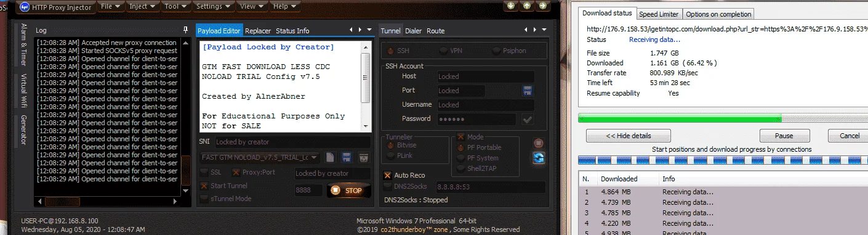Click the recycle bin icon beside config list
The width and height of the screenshot is (868, 235).
point(363,157)
